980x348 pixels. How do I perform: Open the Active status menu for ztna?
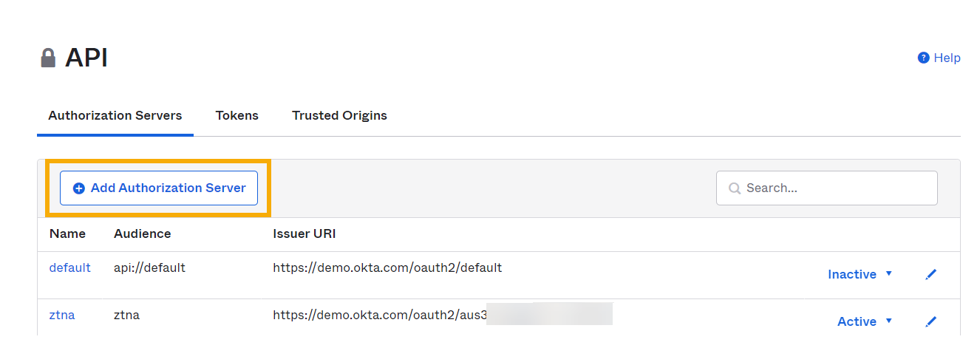[857, 321]
